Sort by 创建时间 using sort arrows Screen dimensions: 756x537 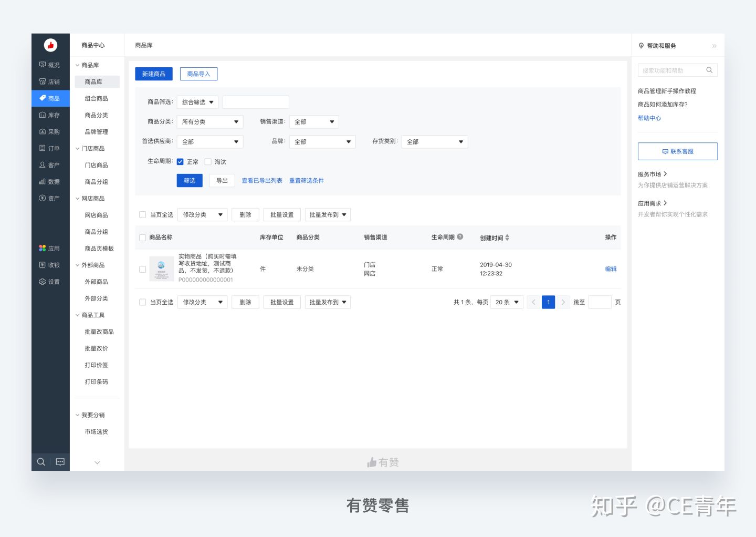tap(507, 237)
